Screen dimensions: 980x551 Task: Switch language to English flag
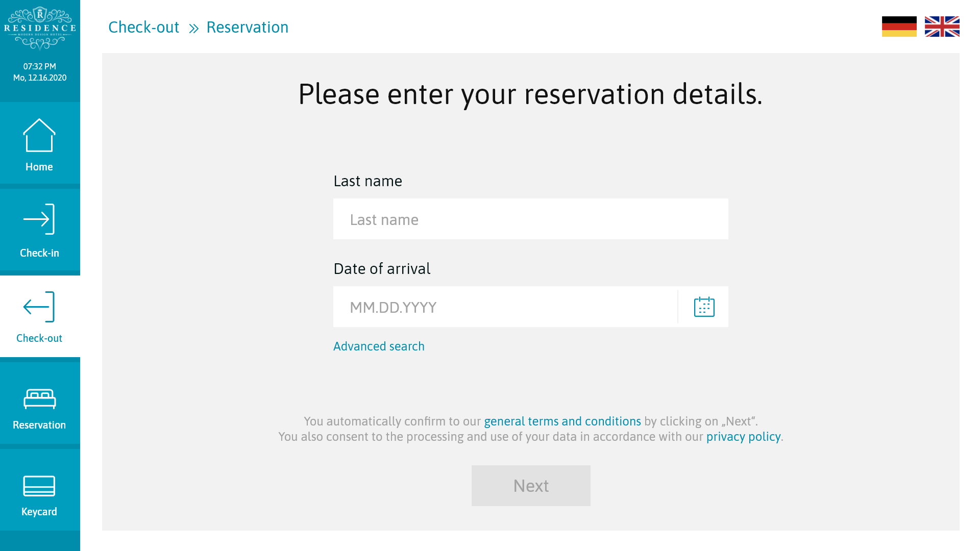tap(942, 27)
